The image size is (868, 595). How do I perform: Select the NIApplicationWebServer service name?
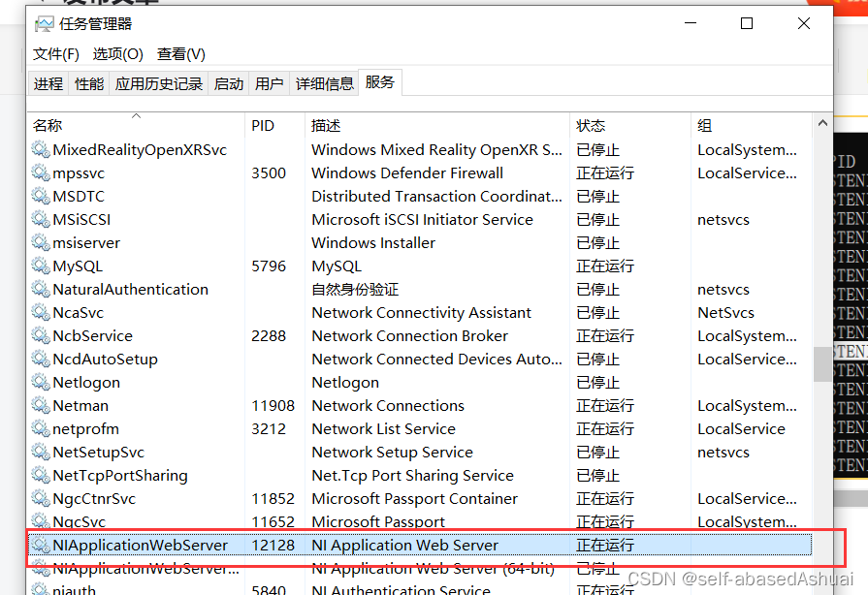click(x=140, y=545)
